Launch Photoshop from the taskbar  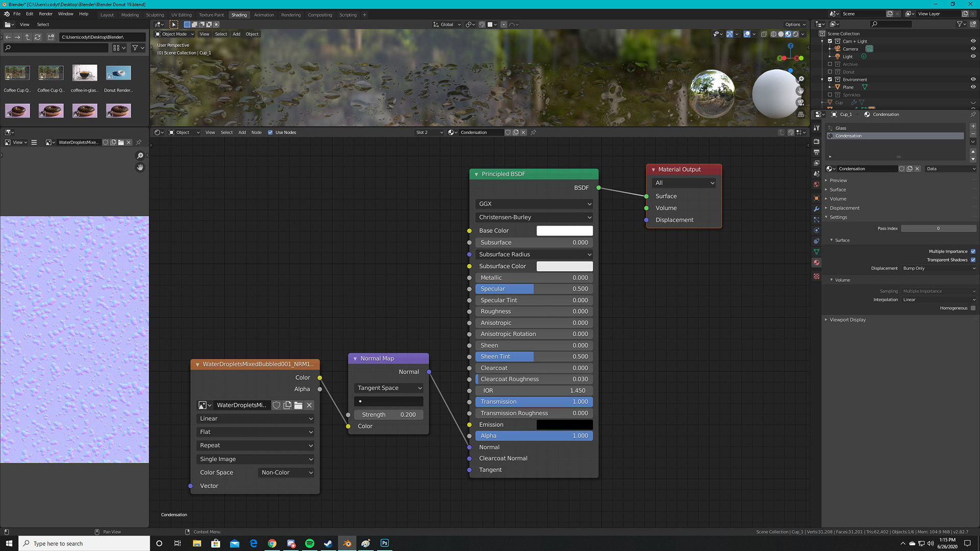[x=384, y=543]
